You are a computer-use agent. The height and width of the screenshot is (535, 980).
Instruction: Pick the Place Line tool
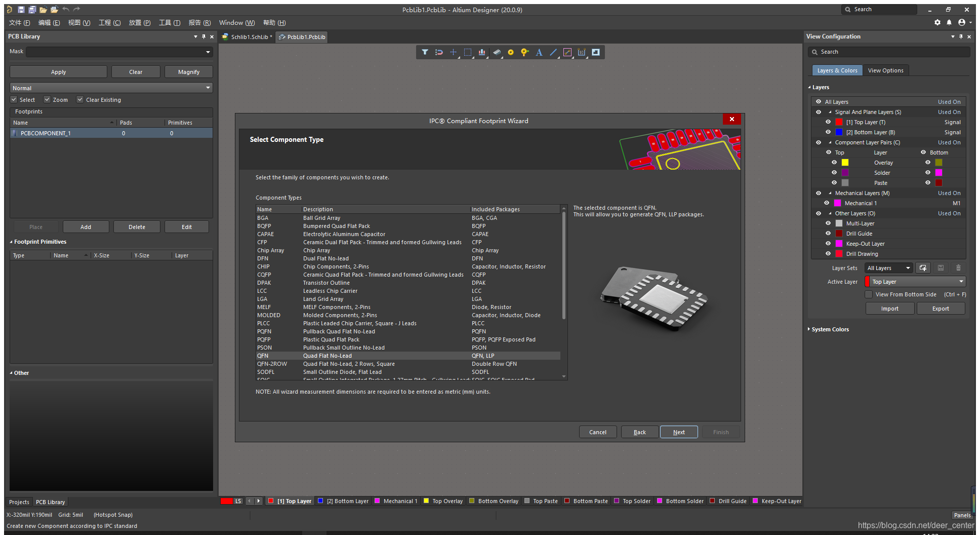pos(553,52)
